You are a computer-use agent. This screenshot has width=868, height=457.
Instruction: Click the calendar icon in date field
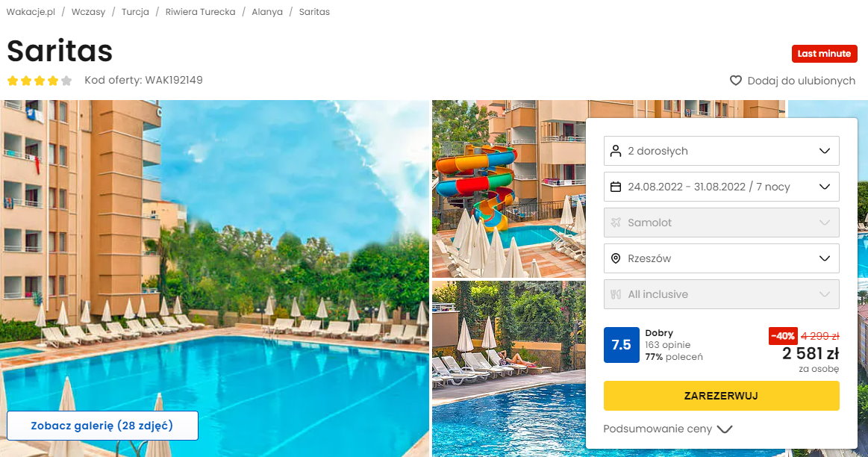[616, 187]
